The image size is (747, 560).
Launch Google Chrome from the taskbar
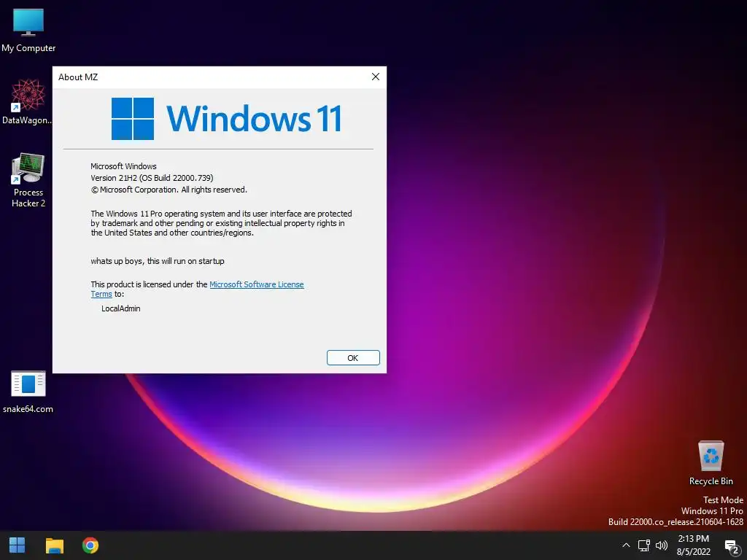click(x=90, y=545)
